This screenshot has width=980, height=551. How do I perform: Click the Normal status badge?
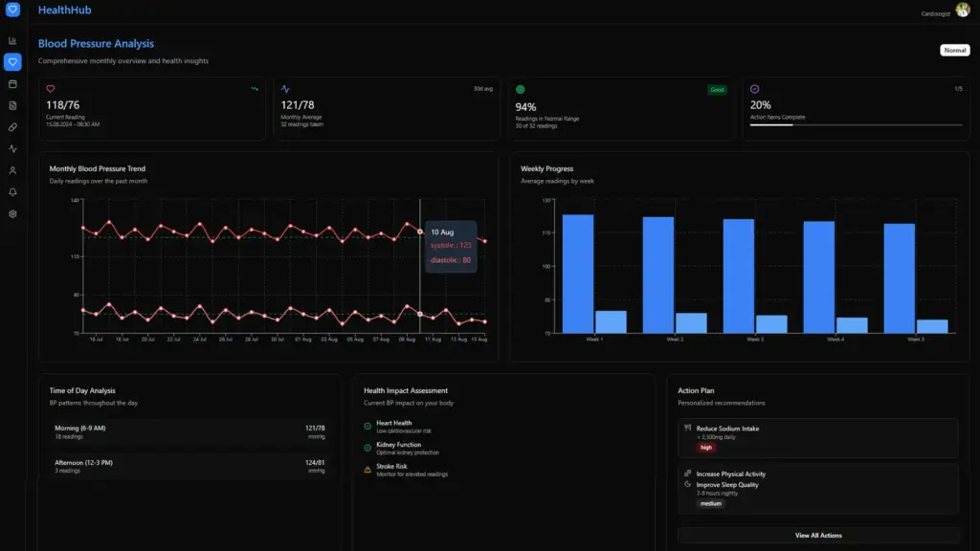click(x=954, y=50)
